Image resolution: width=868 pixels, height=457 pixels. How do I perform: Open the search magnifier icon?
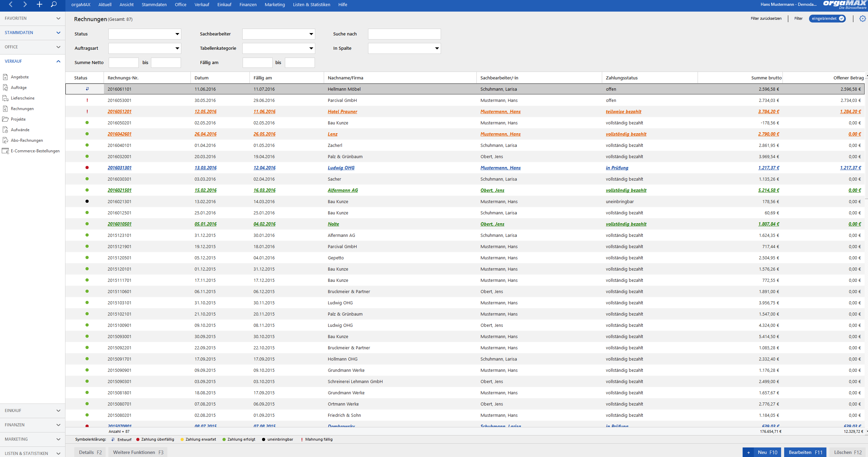click(x=54, y=4)
